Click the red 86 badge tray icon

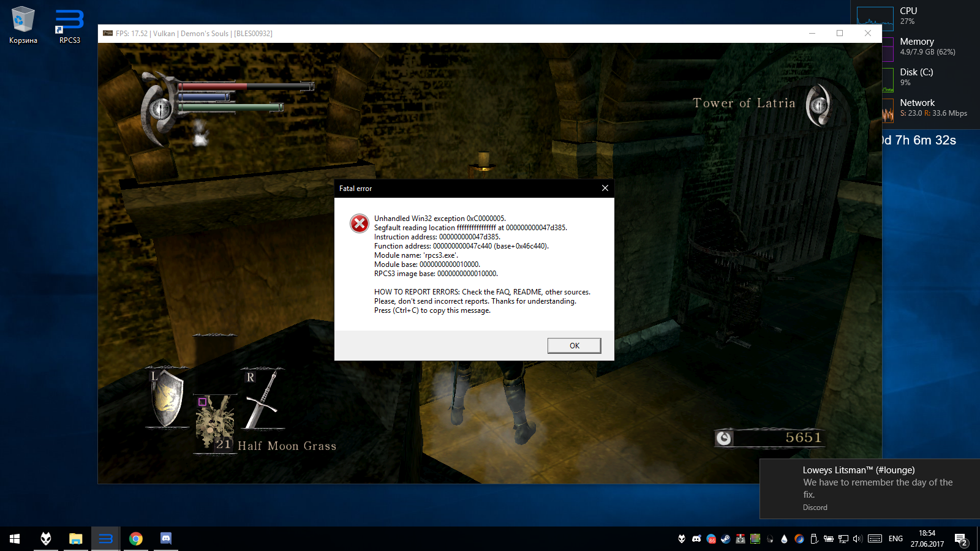[711, 539]
